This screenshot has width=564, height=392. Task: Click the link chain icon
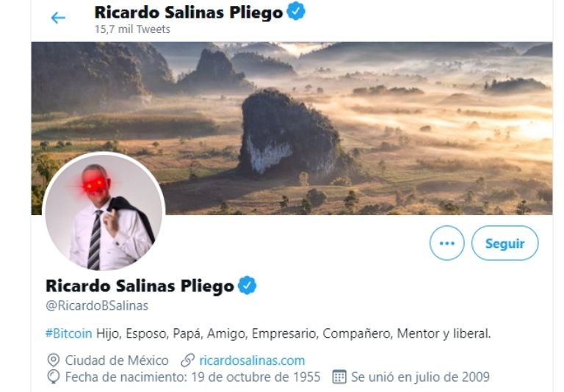tap(187, 360)
